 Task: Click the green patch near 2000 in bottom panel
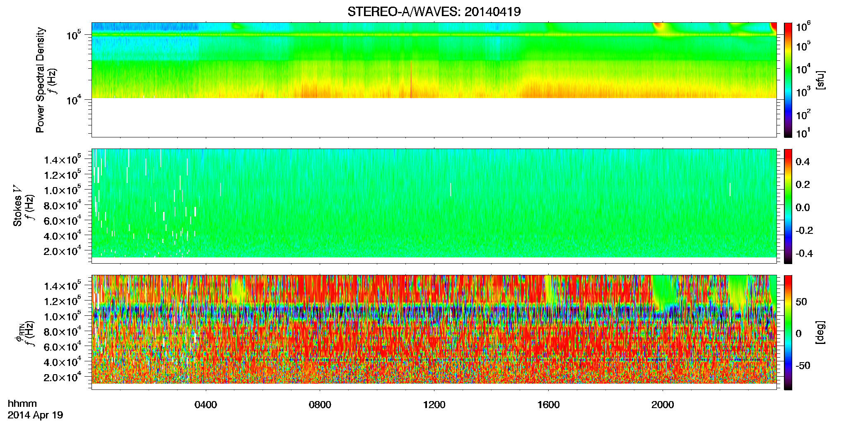tap(663, 292)
